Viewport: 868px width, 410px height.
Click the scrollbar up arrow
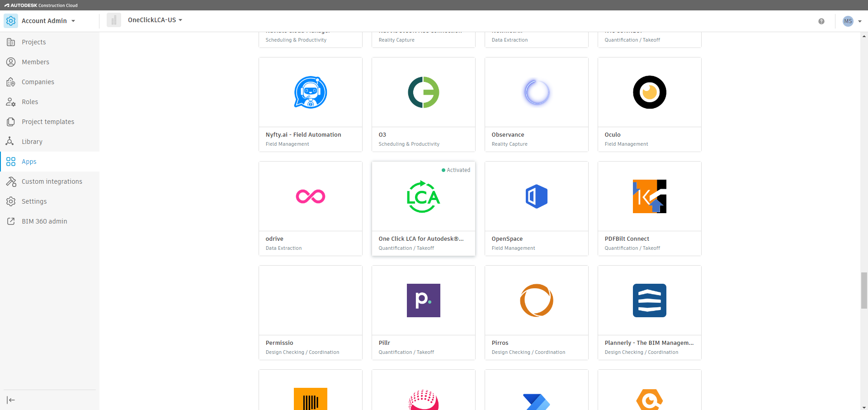point(864,36)
